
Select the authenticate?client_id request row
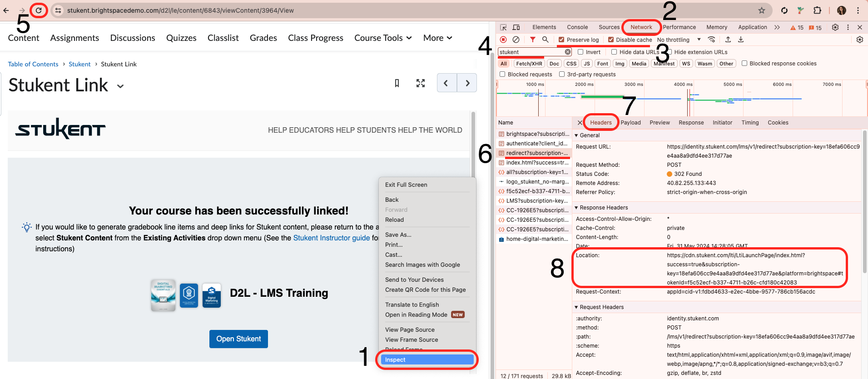[534, 144]
